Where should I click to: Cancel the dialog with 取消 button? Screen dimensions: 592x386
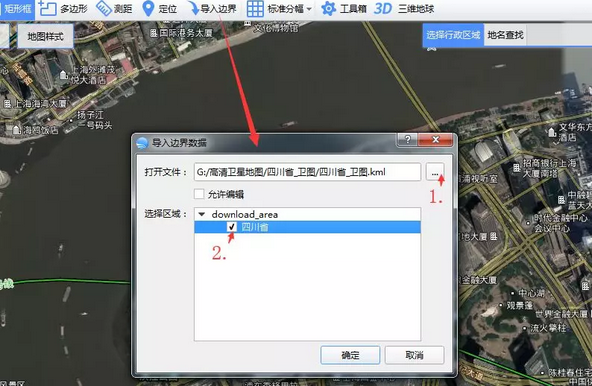(x=414, y=355)
